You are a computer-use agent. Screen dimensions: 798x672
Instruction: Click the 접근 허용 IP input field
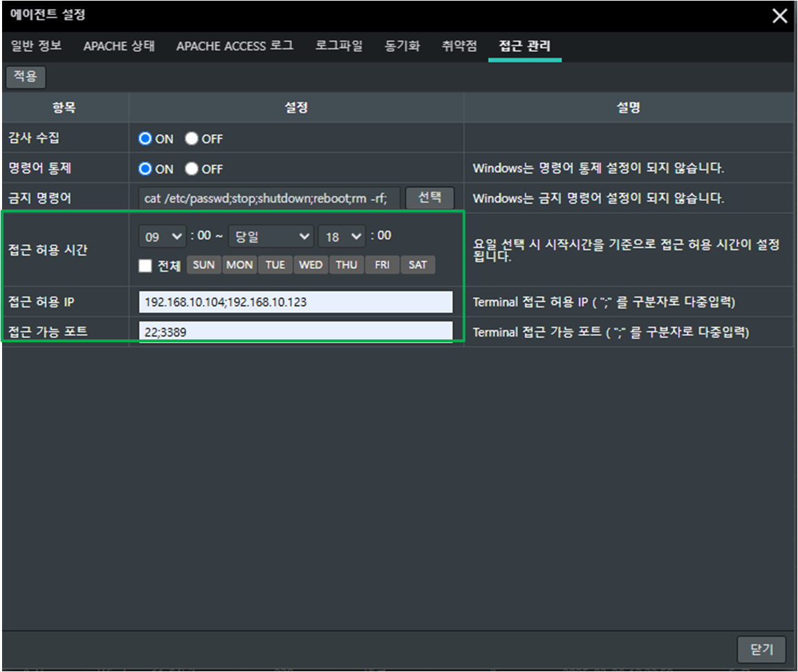295,302
